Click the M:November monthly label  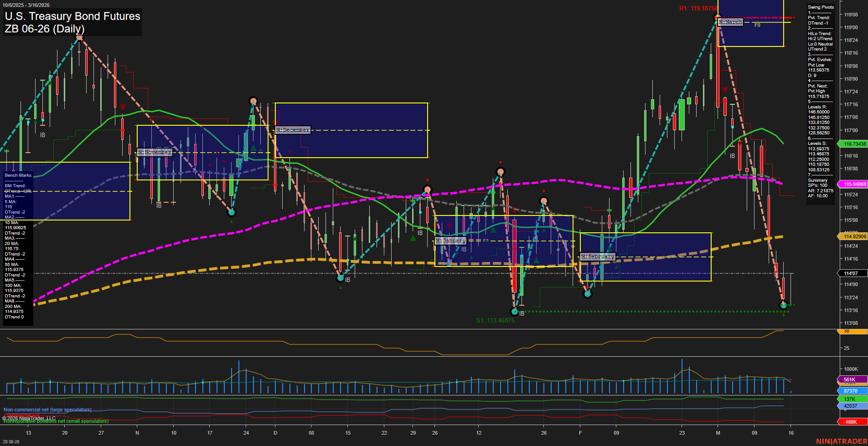click(155, 152)
